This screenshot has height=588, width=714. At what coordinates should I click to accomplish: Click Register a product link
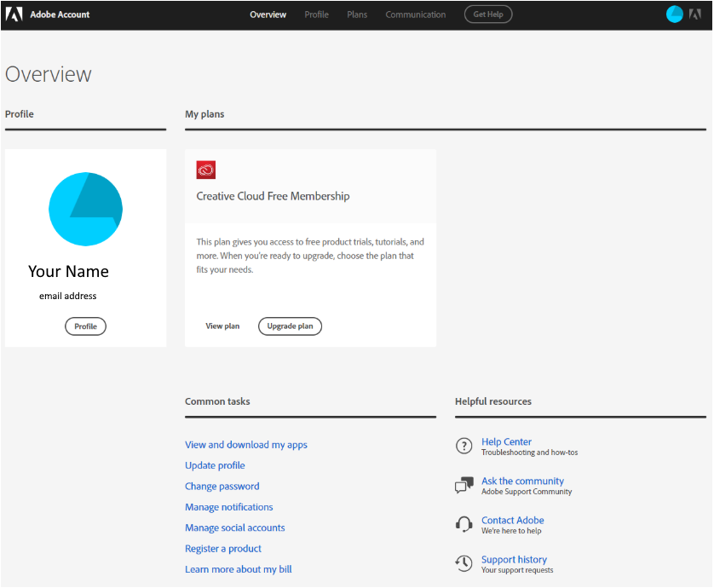[x=223, y=549]
